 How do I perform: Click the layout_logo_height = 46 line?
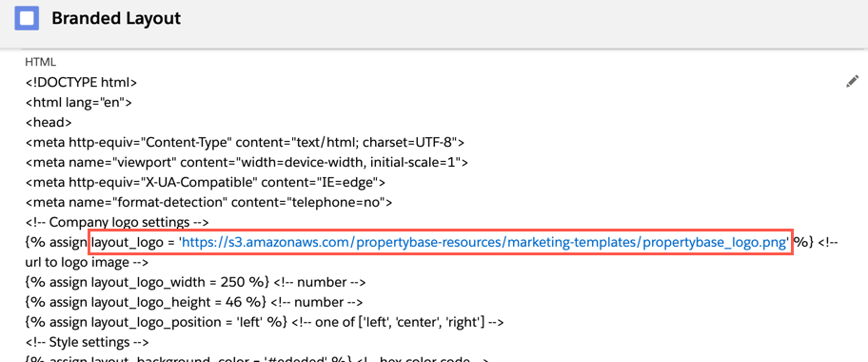(194, 302)
